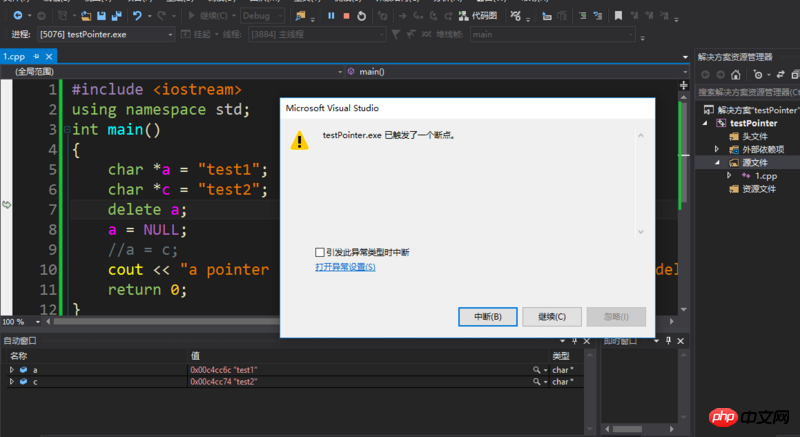Expand the 1.cpp file node arrow
Image resolution: width=800 pixels, height=437 pixels.
pos(729,176)
